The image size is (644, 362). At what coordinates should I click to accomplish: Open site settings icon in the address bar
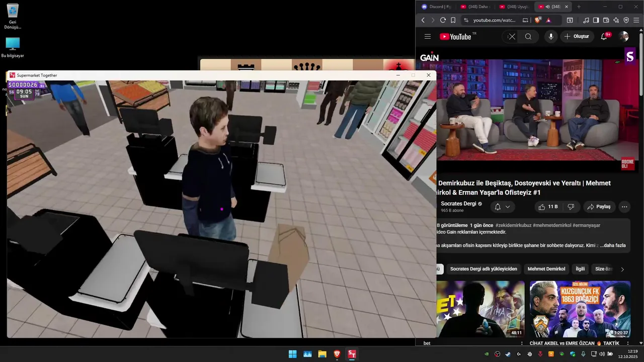tap(466, 20)
